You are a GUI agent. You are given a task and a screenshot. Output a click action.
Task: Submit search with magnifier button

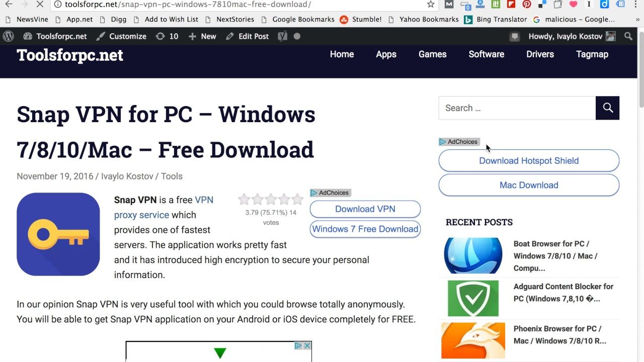click(607, 108)
